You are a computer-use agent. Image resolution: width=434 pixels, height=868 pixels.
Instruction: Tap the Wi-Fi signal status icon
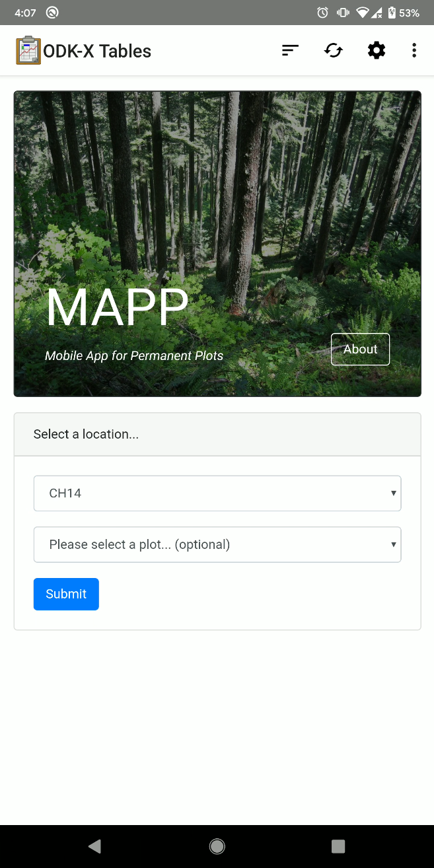coord(361,13)
